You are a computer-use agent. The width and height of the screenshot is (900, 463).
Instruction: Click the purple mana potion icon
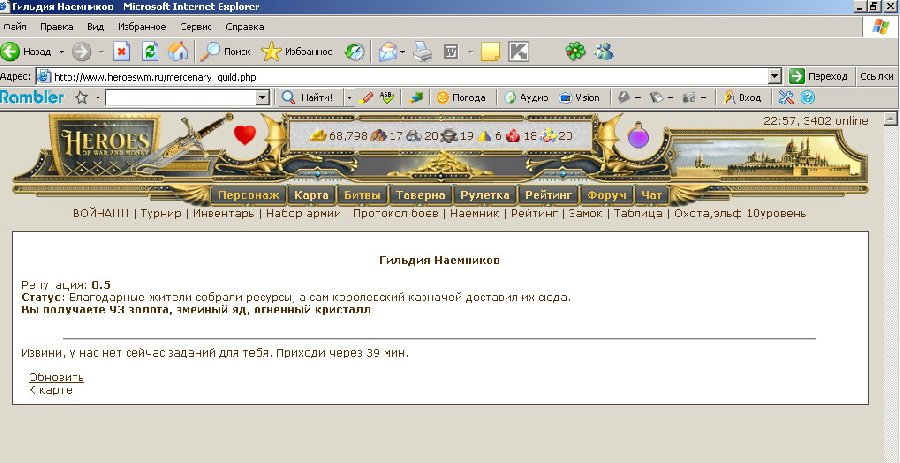coord(639,135)
